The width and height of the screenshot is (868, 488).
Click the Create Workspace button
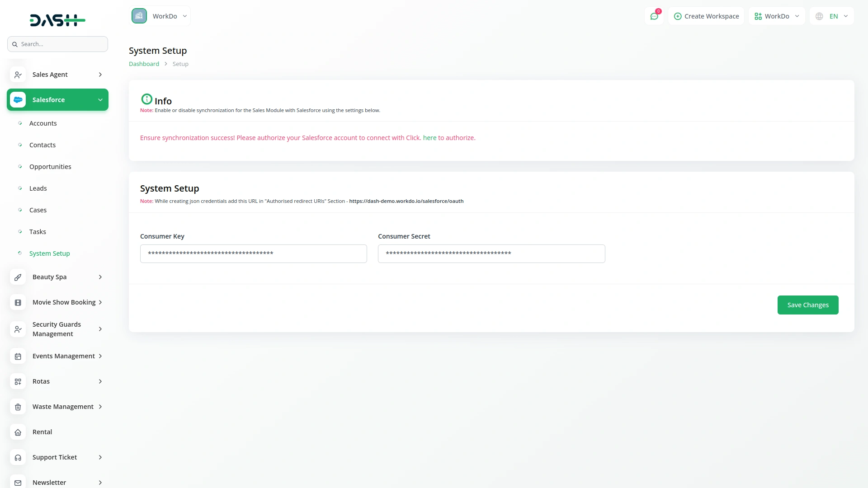pos(706,16)
